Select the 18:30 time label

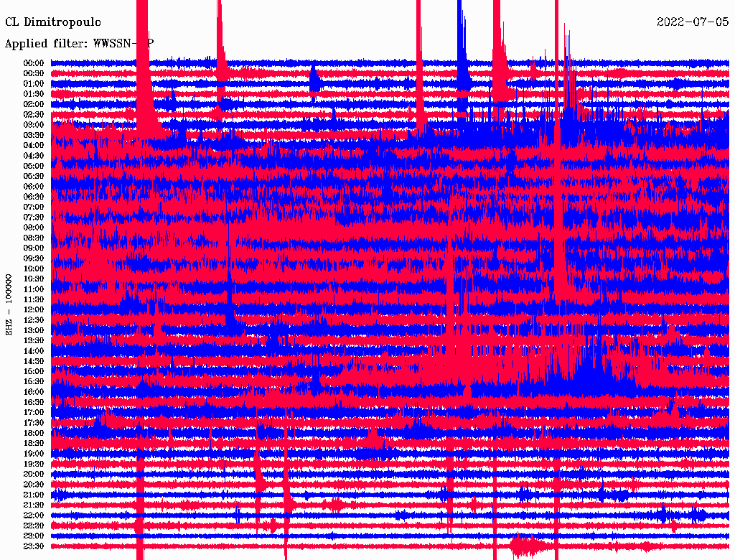(x=34, y=443)
